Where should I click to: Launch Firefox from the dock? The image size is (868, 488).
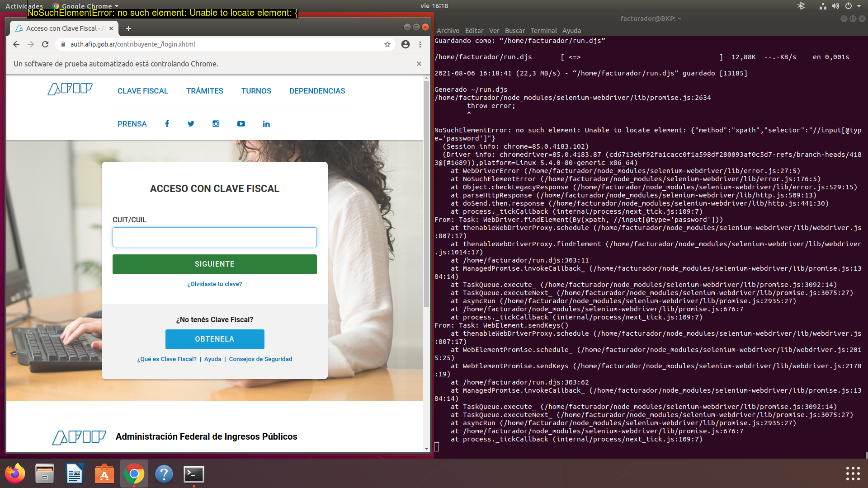click(x=15, y=474)
